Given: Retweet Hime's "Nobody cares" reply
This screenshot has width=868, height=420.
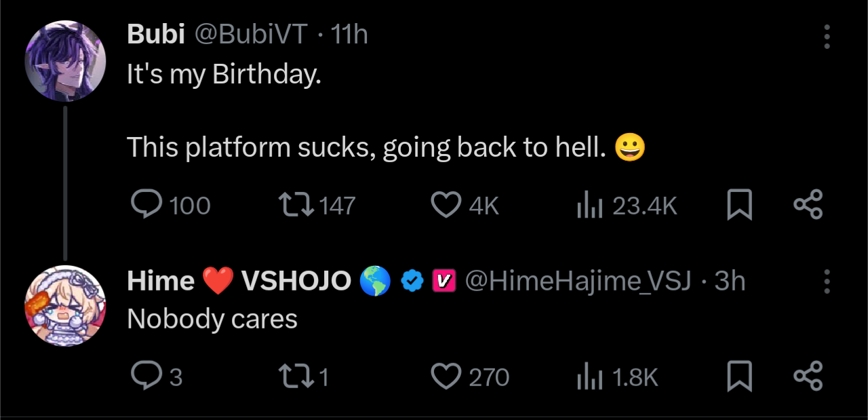Looking at the screenshot, I should pos(296,377).
